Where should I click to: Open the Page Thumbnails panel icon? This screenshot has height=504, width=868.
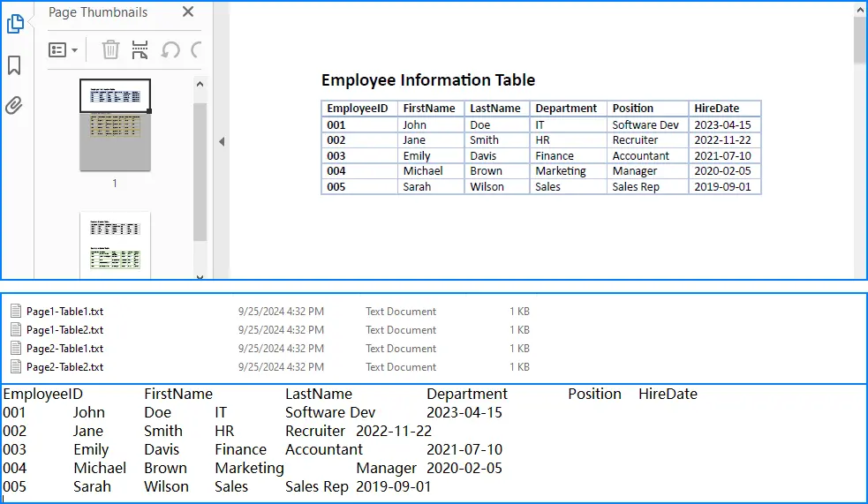[x=14, y=25]
